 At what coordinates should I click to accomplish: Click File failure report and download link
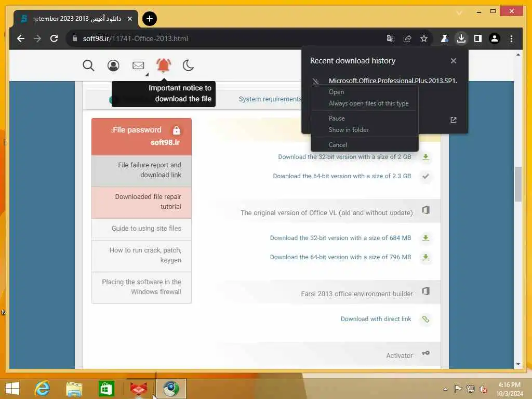tap(141, 170)
